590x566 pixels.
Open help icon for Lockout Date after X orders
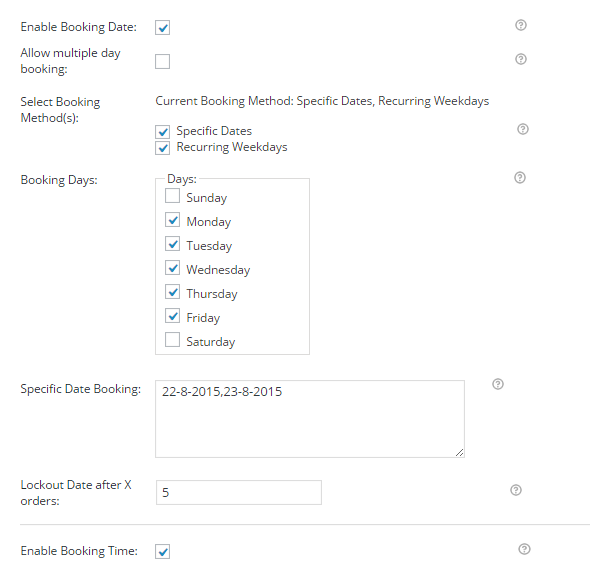516,490
